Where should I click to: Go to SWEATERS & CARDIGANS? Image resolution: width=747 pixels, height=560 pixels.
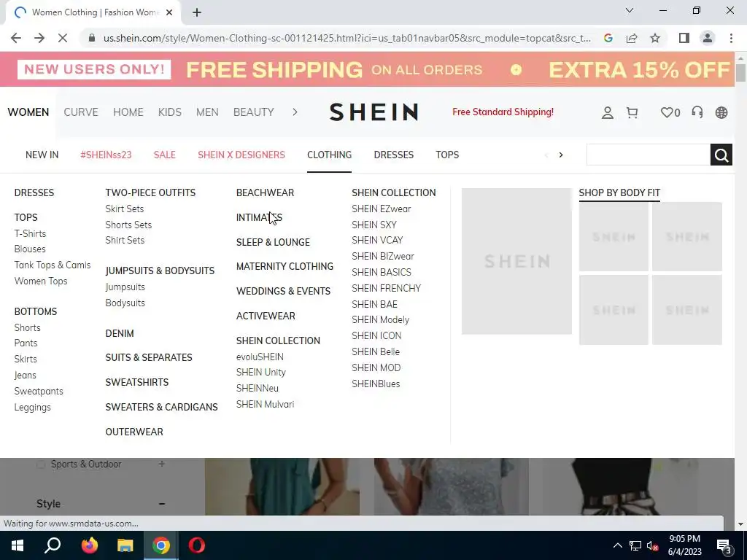pos(161,407)
